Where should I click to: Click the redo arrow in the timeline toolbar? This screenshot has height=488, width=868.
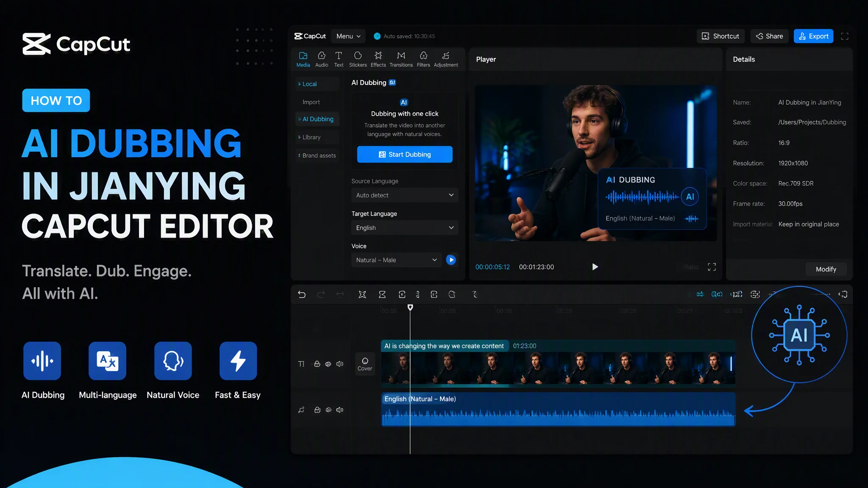[321, 294]
